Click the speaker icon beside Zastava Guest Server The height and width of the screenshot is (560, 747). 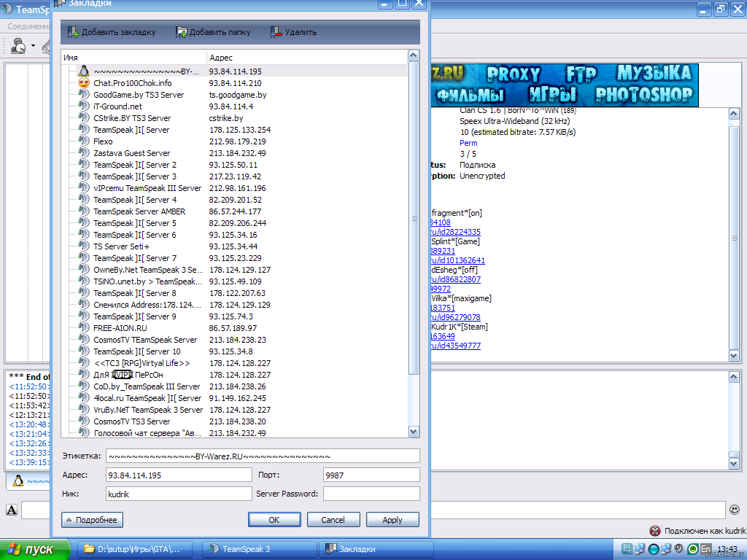click(x=84, y=153)
